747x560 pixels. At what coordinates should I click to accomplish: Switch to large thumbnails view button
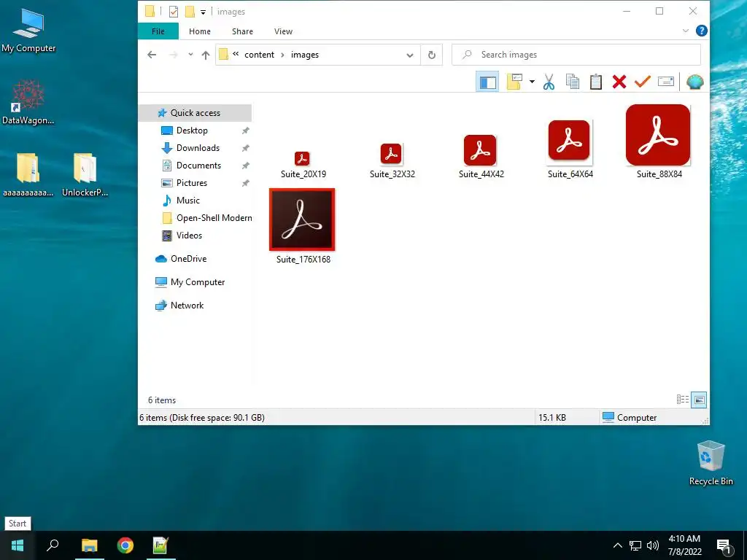[699, 400]
